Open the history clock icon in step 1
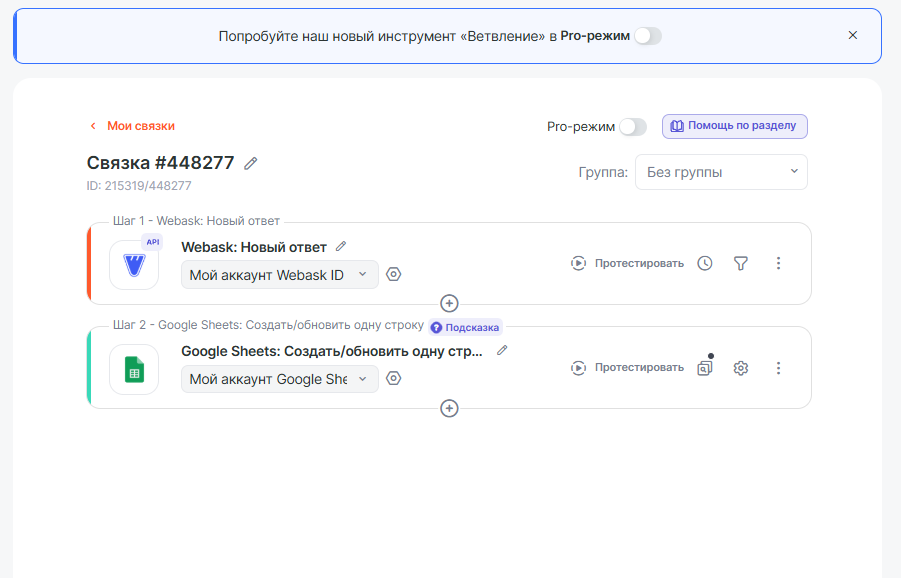This screenshot has height=578, width=901. click(705, 263)
